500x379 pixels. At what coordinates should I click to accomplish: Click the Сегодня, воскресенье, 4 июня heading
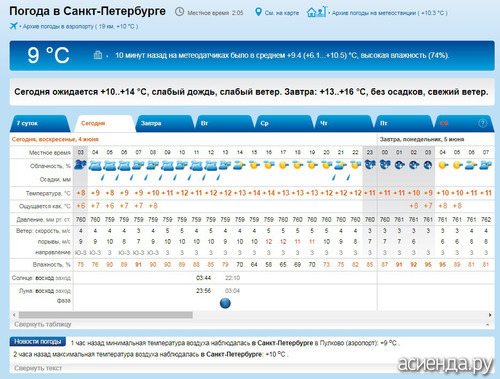click(x=55, y=139)
